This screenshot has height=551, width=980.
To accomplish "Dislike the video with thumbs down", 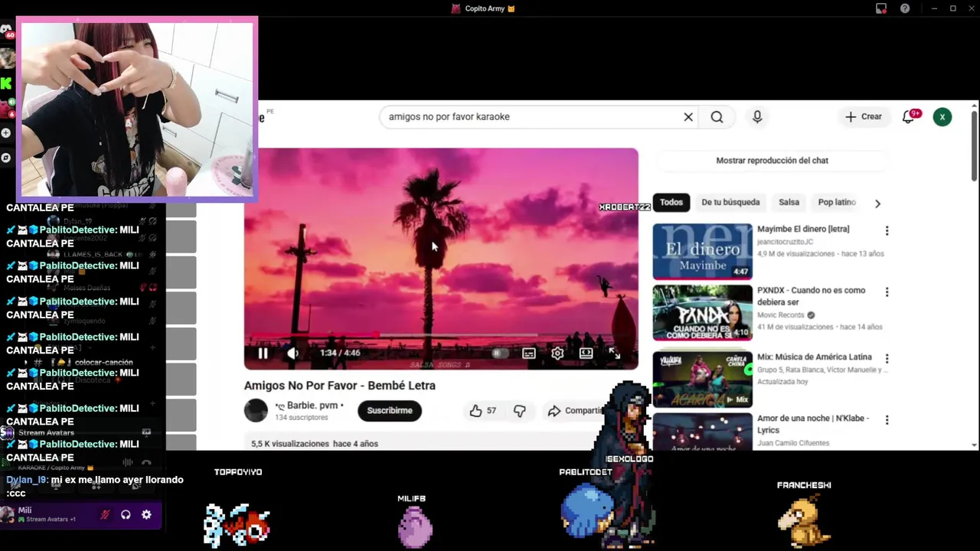I will coord(520,411).
